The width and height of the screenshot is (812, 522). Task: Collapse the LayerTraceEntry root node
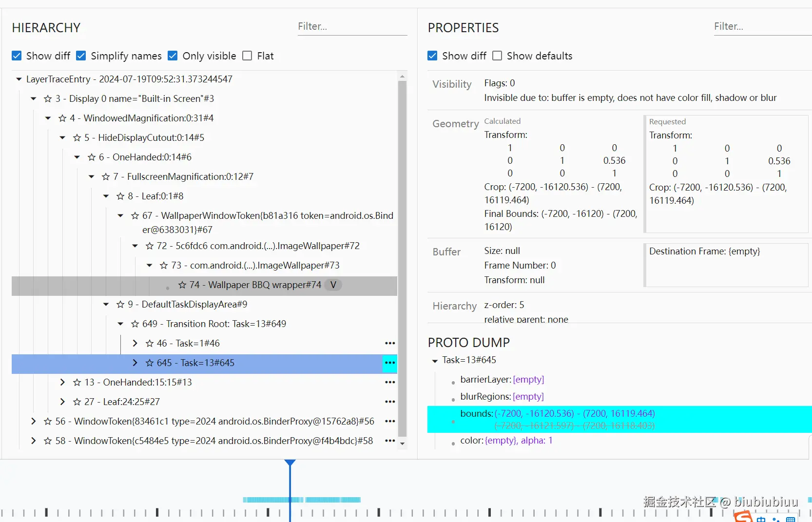(x=19, y=79)
